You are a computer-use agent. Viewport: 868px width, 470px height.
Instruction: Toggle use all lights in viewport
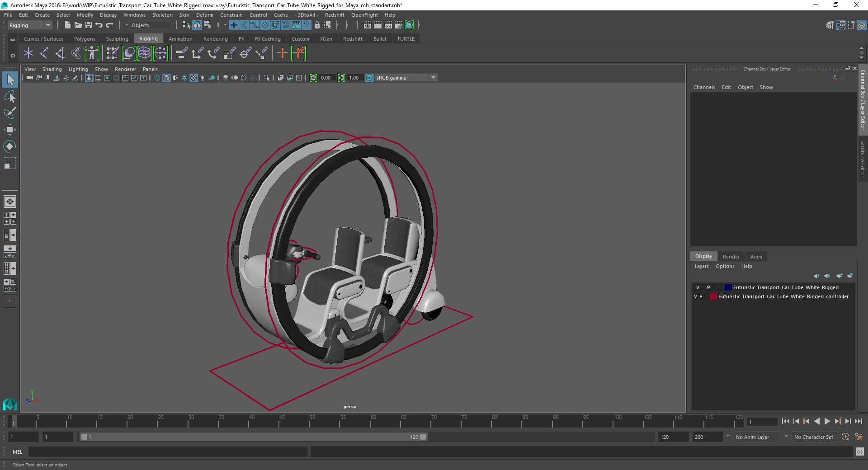[x=203, y=78]
